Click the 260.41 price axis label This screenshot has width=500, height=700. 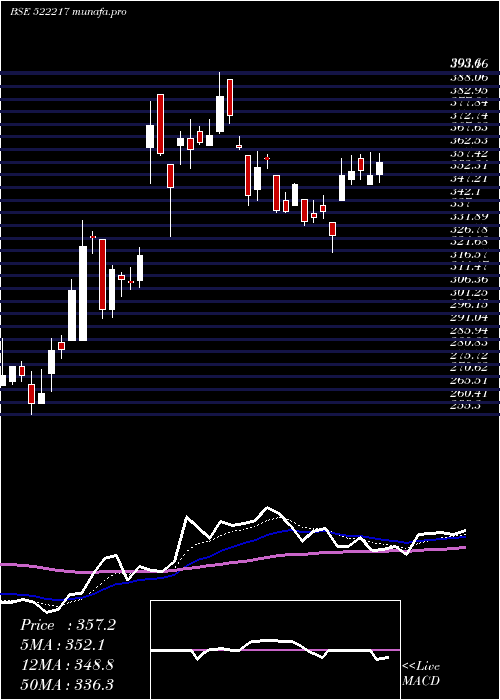469,394
